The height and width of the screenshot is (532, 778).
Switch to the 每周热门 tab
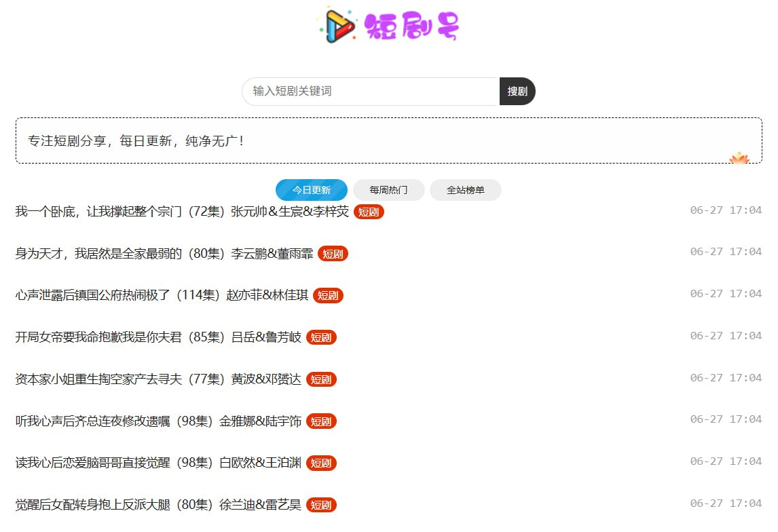pos(388,190)
